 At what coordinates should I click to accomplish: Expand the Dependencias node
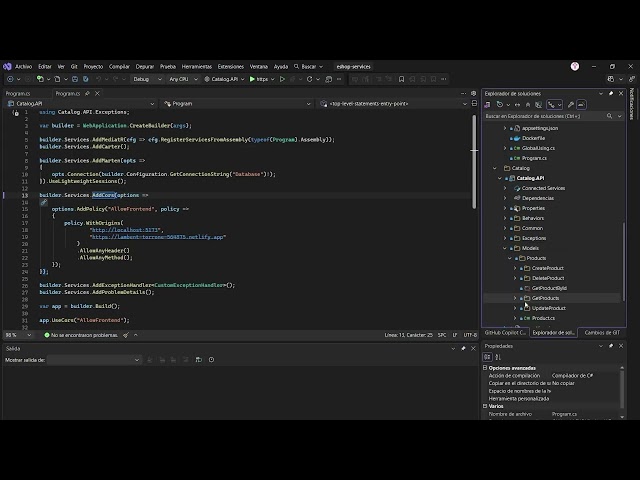pyautogui.click(x=505, y=198)
